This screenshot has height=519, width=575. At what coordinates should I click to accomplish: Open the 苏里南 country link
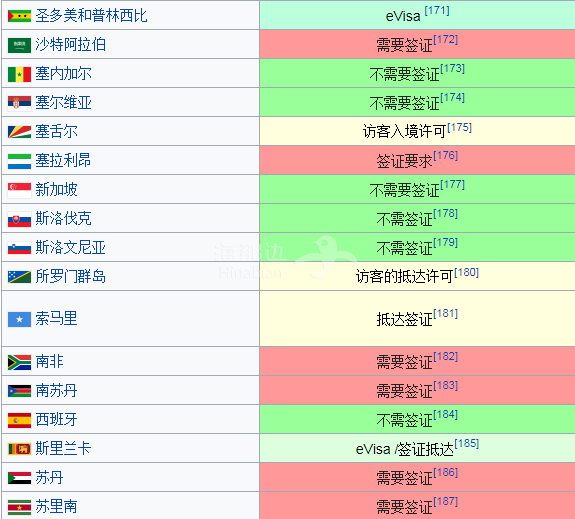(56, 506)
